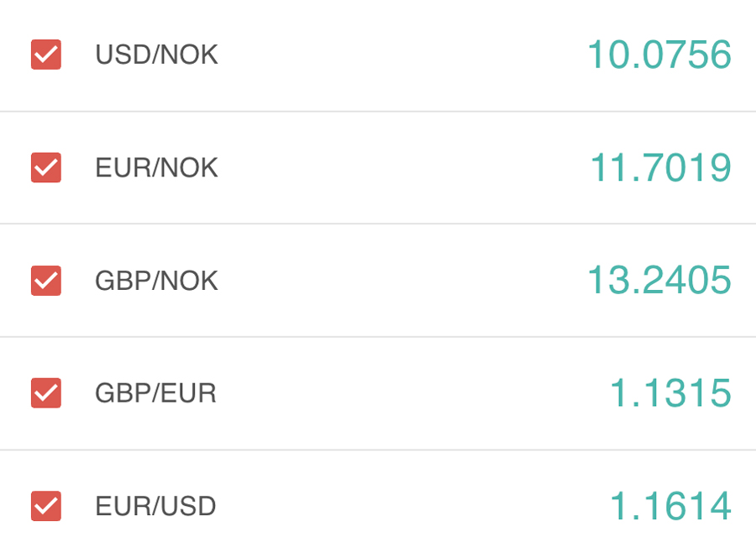Open the GBP/EUR pair label
756x553 pixels.
point(155,392)
